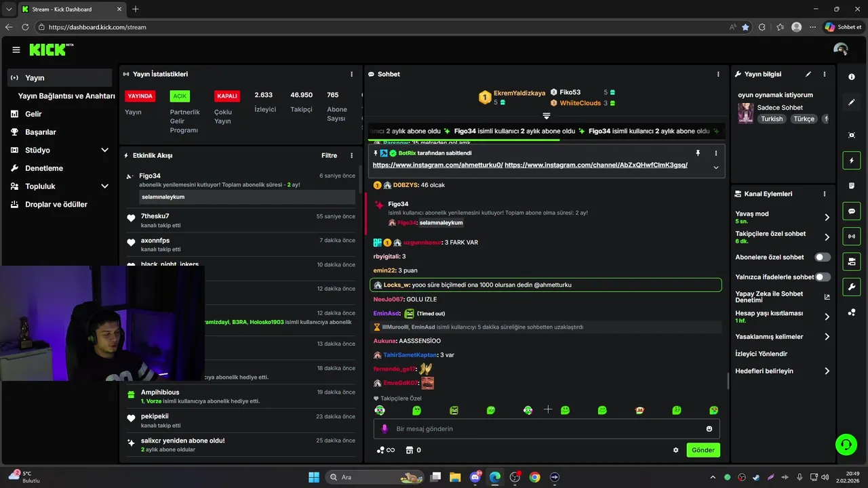Toggle the channel actions camera icon in sidebar
Screen dimensions: 868x488
click(x=852, y=262)
